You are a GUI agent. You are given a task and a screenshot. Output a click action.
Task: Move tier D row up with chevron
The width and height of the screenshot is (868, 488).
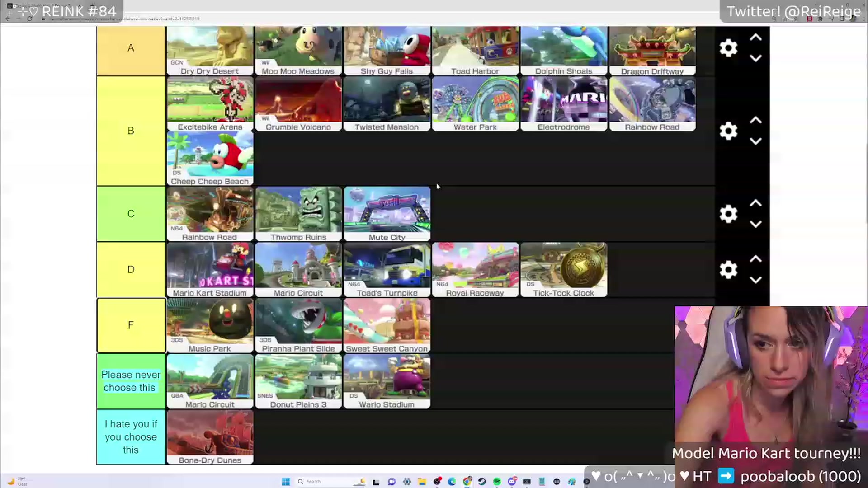point(756,259)
